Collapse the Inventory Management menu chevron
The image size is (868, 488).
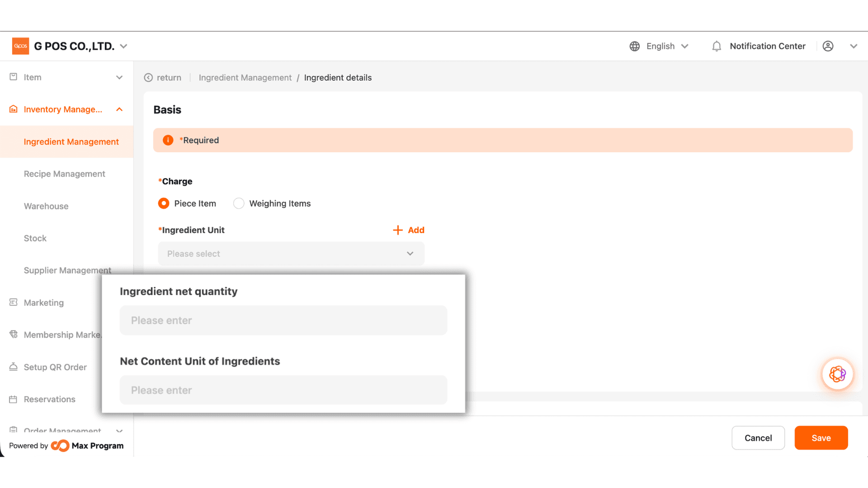coord(119,109)
